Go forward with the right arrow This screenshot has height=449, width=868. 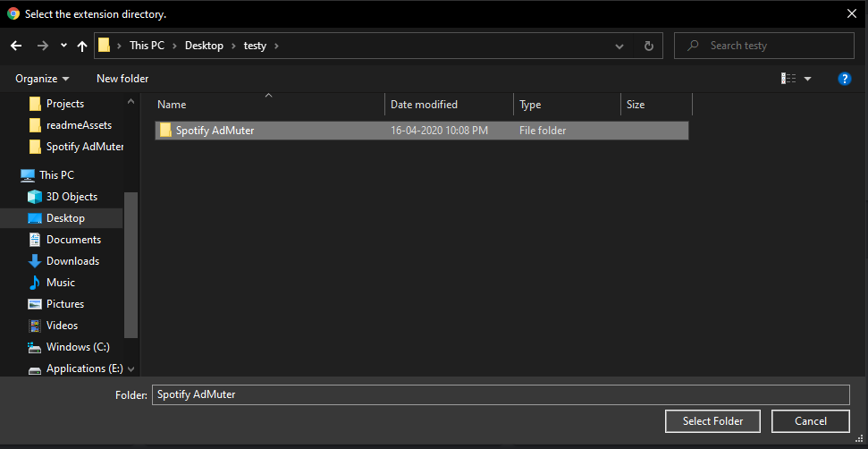pyautogui.click(x=43, y=46)
